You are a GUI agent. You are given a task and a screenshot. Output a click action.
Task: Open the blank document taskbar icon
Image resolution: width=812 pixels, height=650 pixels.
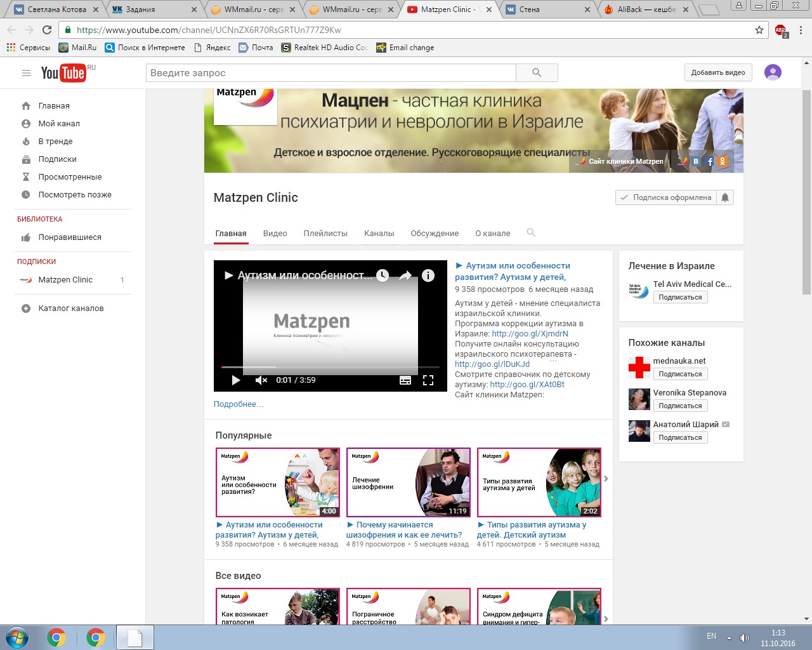tap(134, 637)
